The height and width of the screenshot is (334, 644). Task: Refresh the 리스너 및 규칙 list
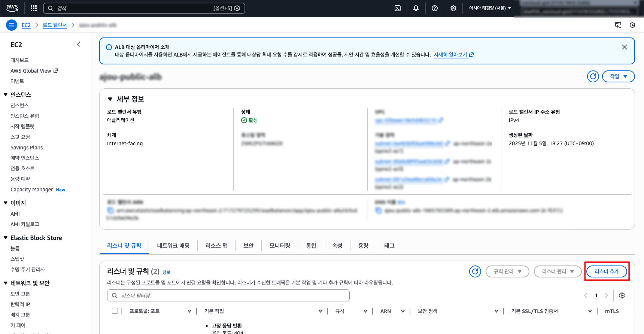(x=475, y=271)
